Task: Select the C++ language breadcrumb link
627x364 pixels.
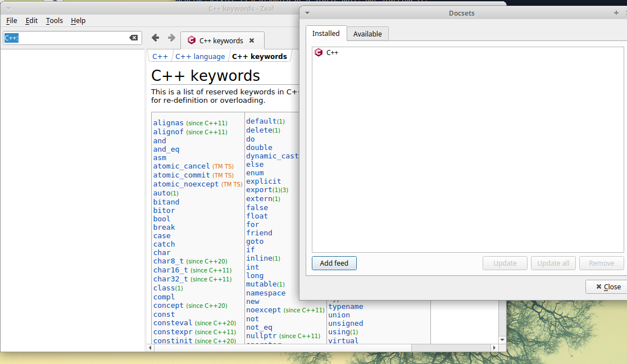Action: click(x=200, y=56)
